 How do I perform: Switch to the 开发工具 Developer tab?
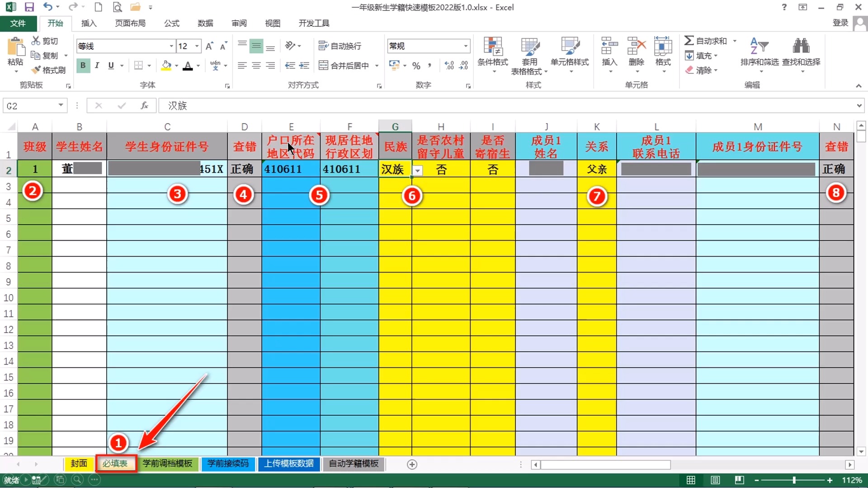click(314, 23)
